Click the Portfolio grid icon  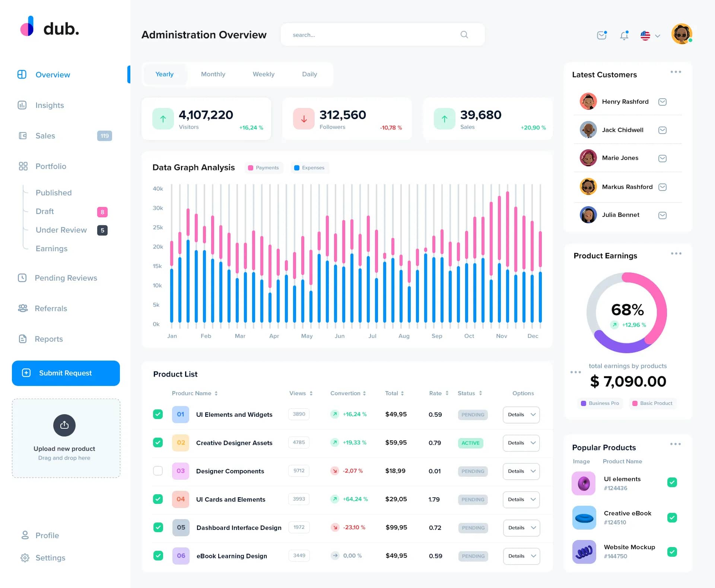(23, 166)
